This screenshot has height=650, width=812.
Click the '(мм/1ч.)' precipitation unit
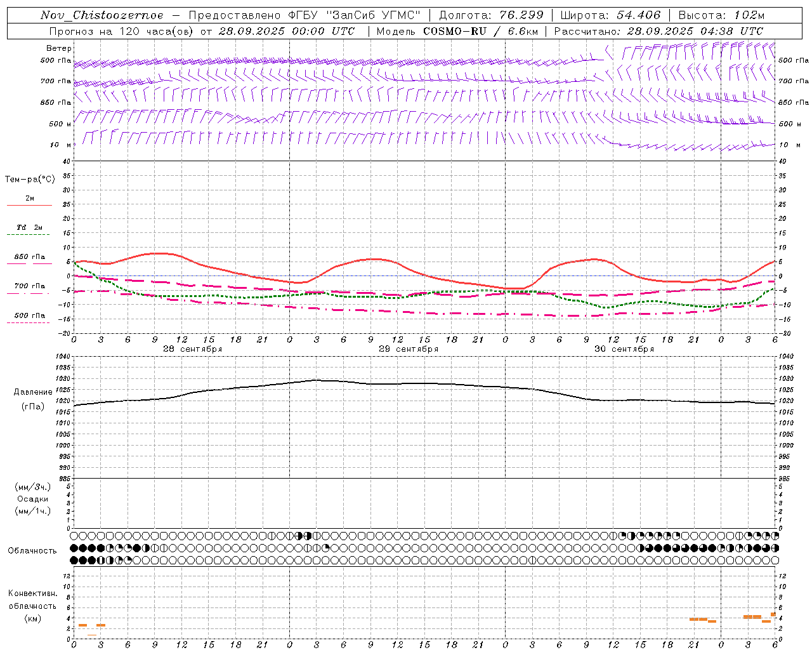33,511
